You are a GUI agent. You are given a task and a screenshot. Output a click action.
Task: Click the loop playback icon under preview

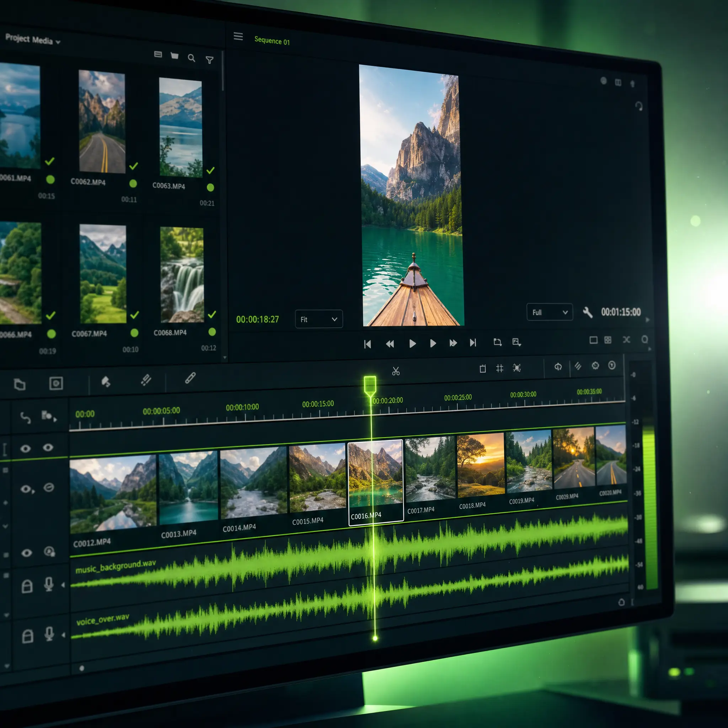click(x=497, y=342)
